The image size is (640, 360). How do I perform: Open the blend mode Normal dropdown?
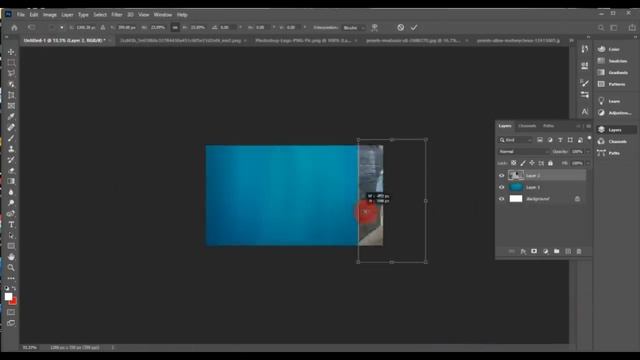pos(524,151)
